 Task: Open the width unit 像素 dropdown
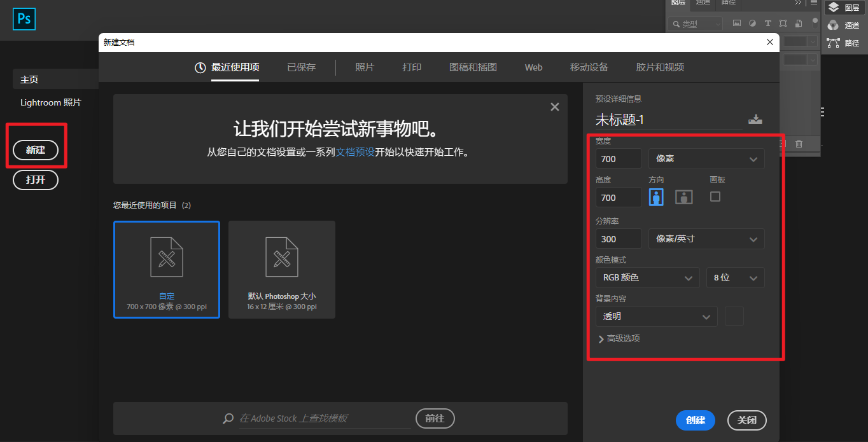click(706, 159)
